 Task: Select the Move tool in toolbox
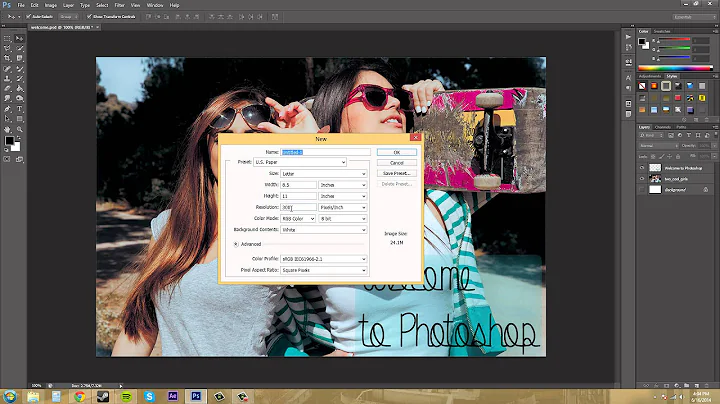pos(19,39)
